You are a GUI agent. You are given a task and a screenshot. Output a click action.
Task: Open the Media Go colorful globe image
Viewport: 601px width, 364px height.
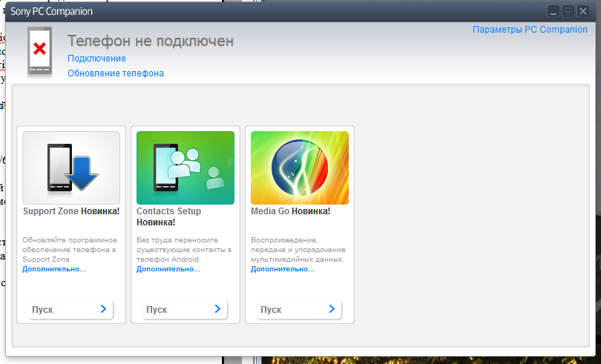point(300,168)
